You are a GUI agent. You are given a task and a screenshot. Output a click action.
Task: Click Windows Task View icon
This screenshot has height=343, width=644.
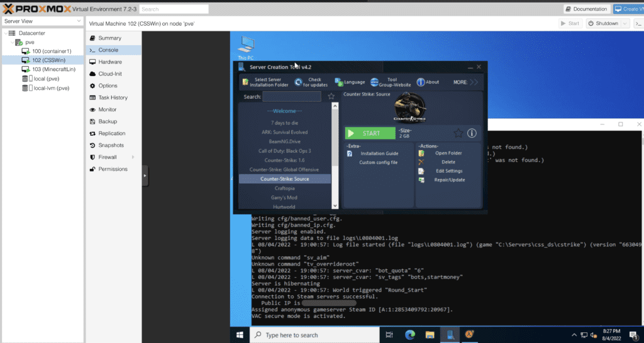(x=389, y=335)
